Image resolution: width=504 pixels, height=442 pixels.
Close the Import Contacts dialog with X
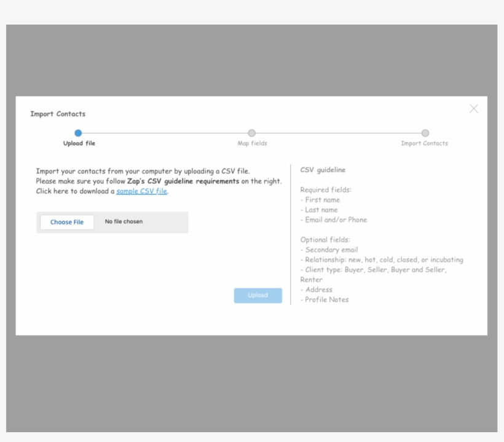click(473, 109)
